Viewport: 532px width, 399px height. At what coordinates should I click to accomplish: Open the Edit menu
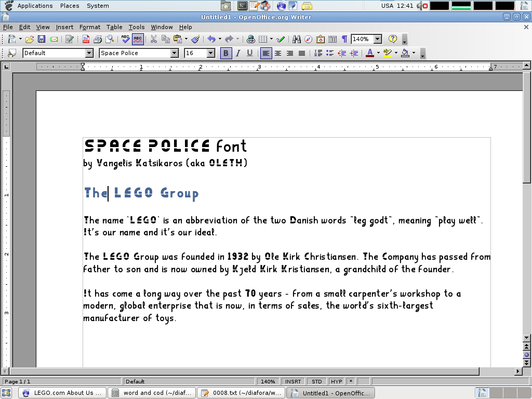pyautogui.click(x=24, y=27)
